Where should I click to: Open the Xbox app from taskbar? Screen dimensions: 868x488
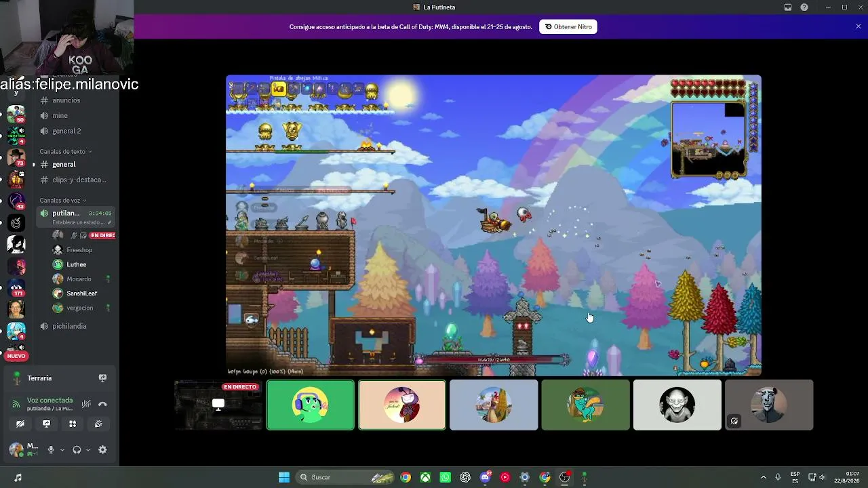(x=425, y=477)
